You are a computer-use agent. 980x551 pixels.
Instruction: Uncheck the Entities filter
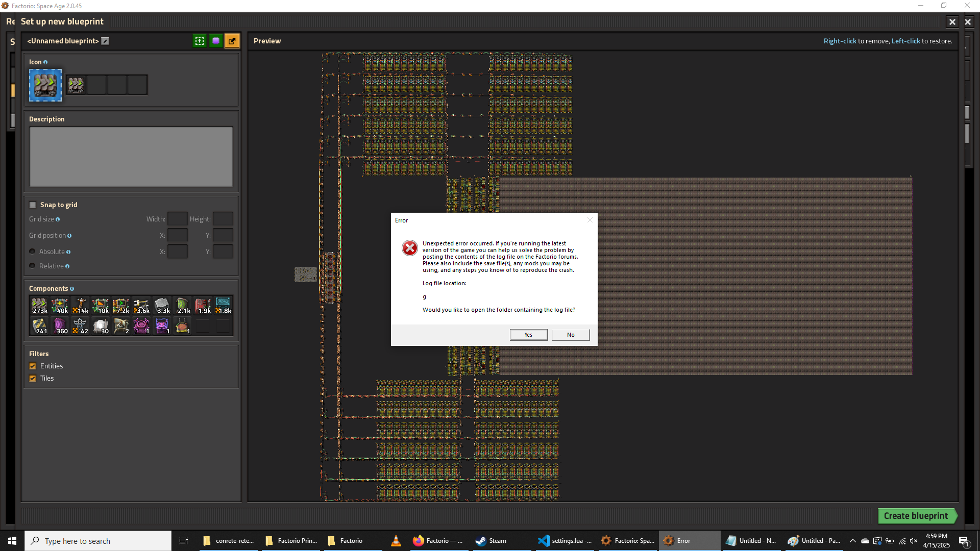click(33, 366)
